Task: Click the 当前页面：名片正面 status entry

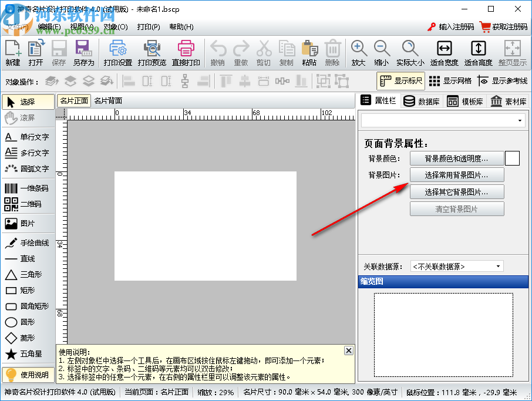Action: point(156,392)
